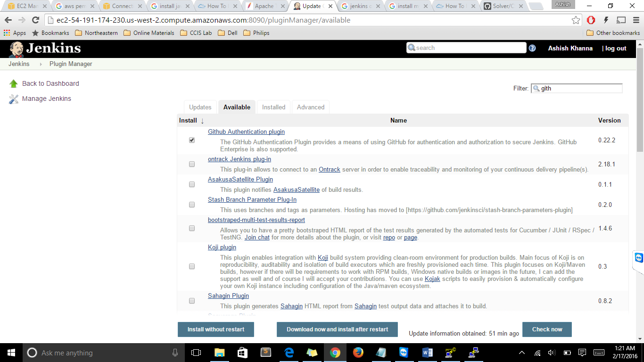
Task: Open the search help question mark icon
Action: pos(532,48)
